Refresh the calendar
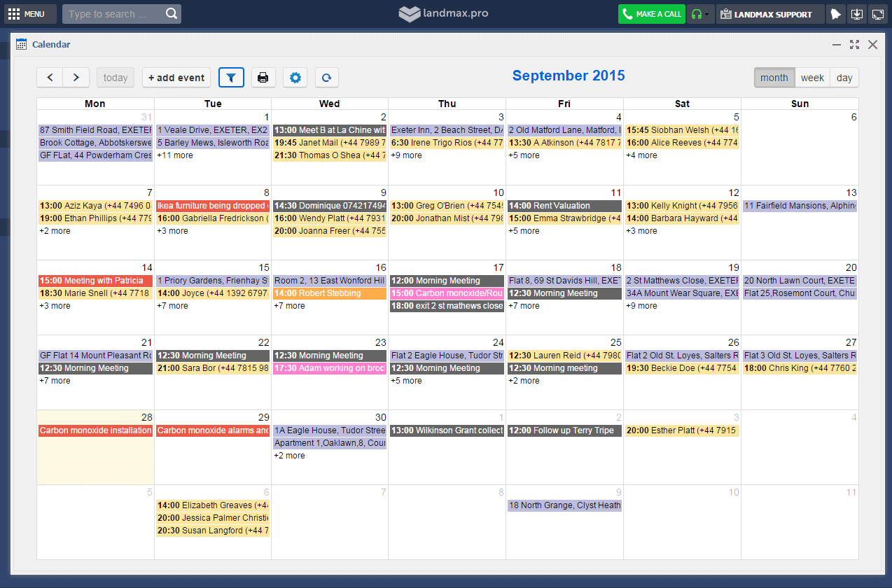 coord(326,78)
